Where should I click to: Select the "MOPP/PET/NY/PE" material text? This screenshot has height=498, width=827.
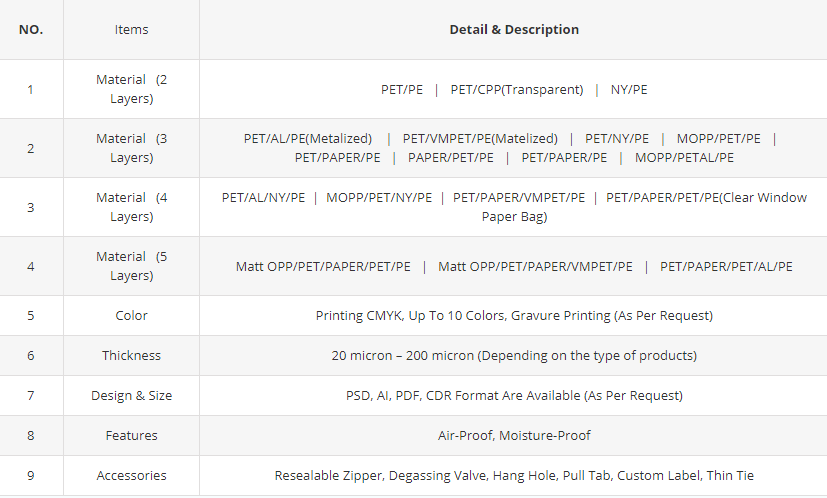pyautogui.click(x=379, y=197)
